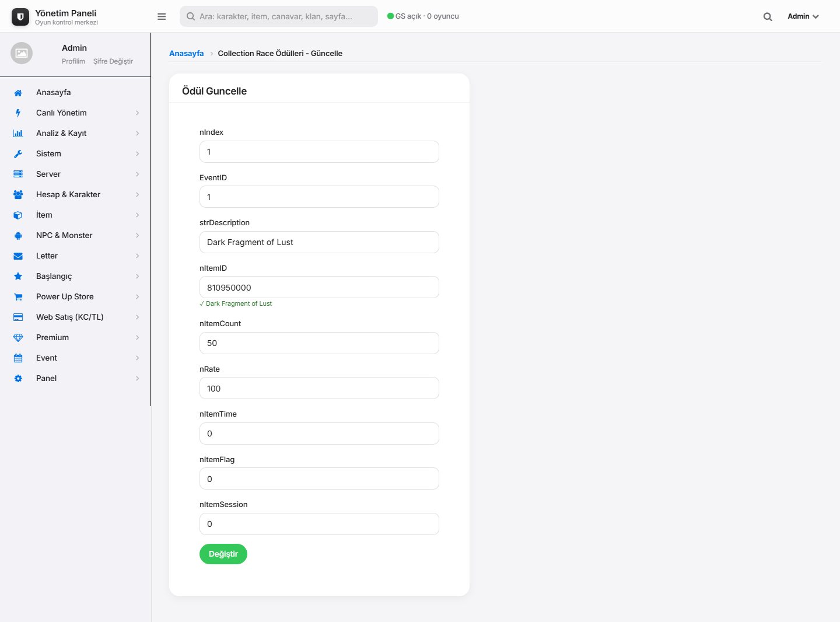Open the Admin dropdown in top bar
This screenshot has height=622, width=840.
click(803, 16)
